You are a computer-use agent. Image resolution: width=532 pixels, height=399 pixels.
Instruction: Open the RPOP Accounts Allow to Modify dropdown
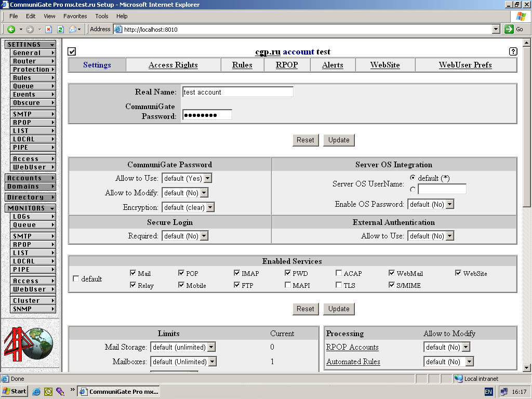point(447,347)
